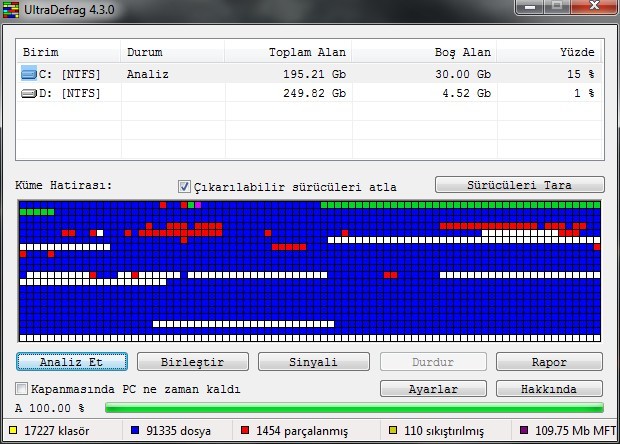Click the '1 %' percentage cell
620x444 pixels.
[x=584, y=93]
